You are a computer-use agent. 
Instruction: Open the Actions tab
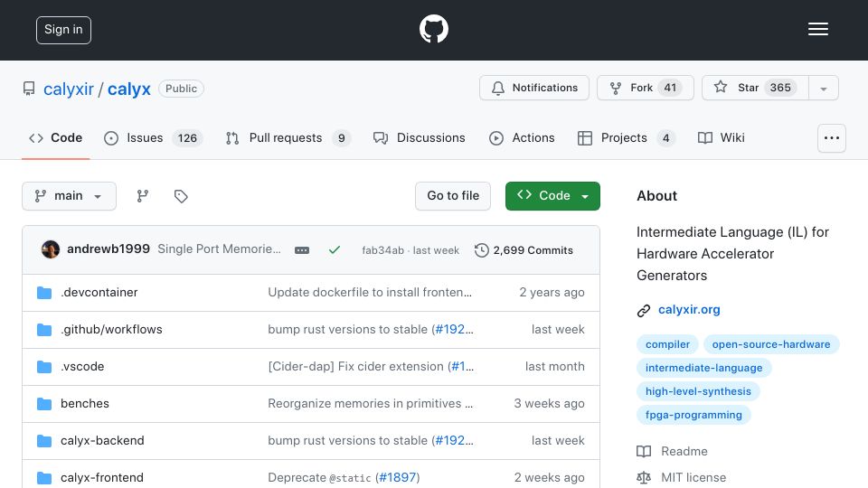[522, 137]
